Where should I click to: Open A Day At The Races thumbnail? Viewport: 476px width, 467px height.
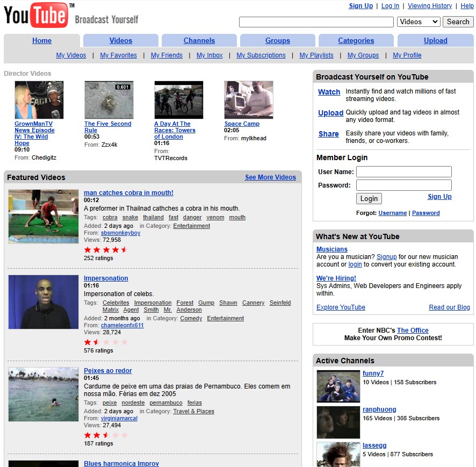(179, 99)
